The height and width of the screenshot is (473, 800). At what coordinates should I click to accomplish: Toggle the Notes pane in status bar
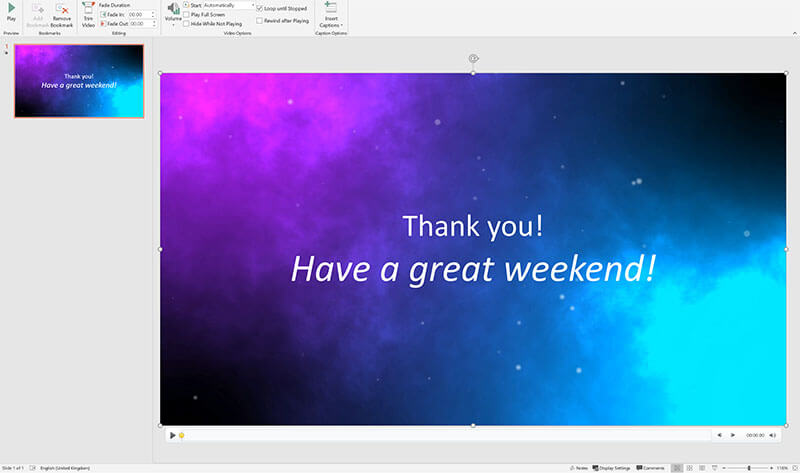point(579,468)
